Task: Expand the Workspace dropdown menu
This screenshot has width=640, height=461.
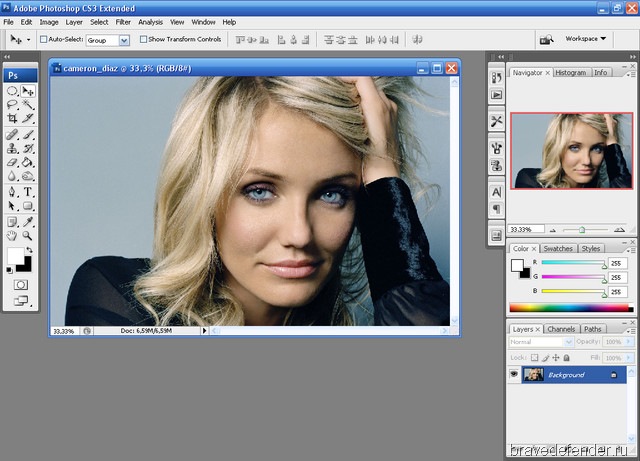Action: 585,39
